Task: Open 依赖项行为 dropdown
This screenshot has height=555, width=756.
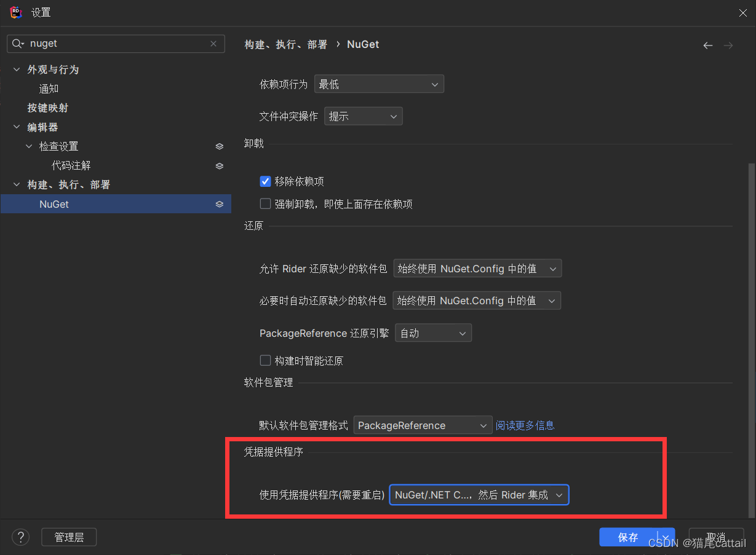Action: point(379,84)
